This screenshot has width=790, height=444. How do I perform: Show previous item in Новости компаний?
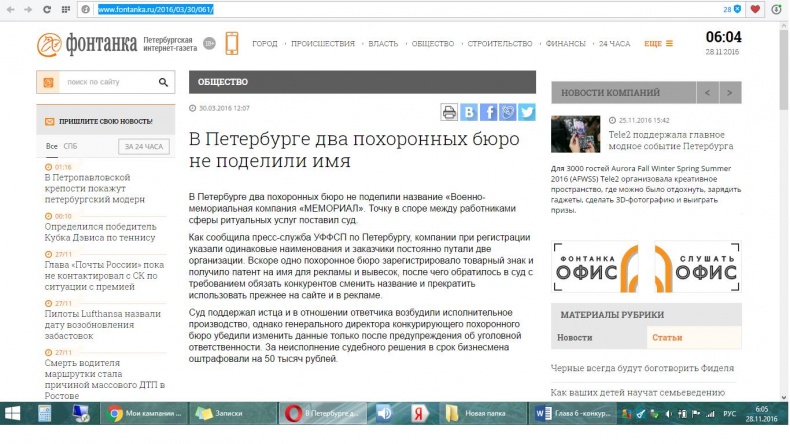click(x=708, y=92)
